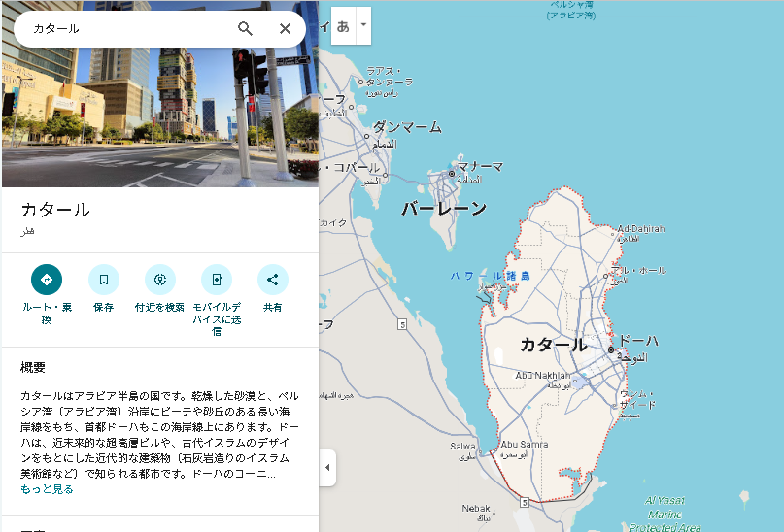The width and height of the screenshot is (784, 532).
Task: Toggle the あ Japanese input button
Action: click(x=343, y=25)
